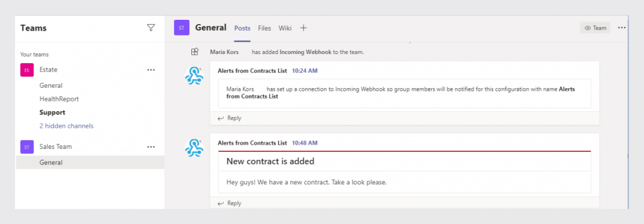Click 'Alerts from Contracts List' sender at 10:24 AM
Image resolution: width=644 pixels, height=224 pixels.
click(x=252, y=71)
